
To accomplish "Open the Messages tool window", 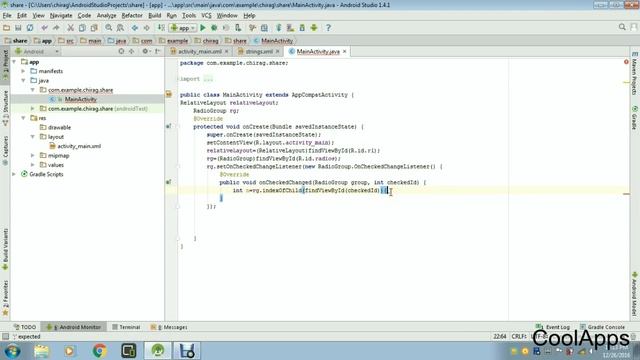I will click(x=169, y=327).
